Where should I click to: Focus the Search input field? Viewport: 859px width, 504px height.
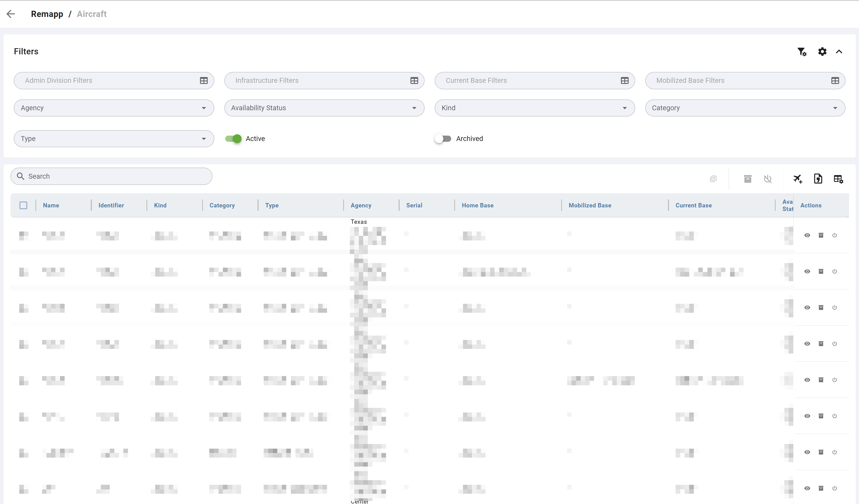112,176
